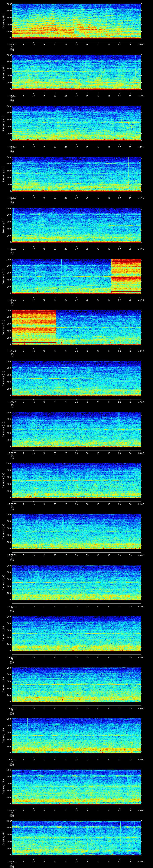153x868 pixels.
Task: Click the 17:34:00 start time label
Action: (12, 300)
